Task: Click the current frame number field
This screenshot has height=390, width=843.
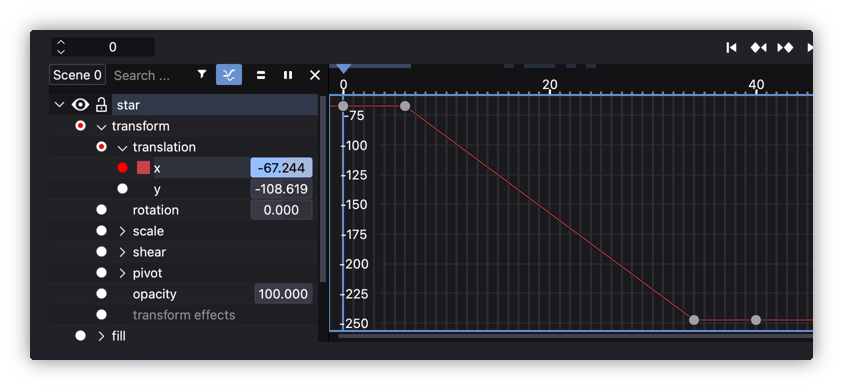Action: click(112, 47)
